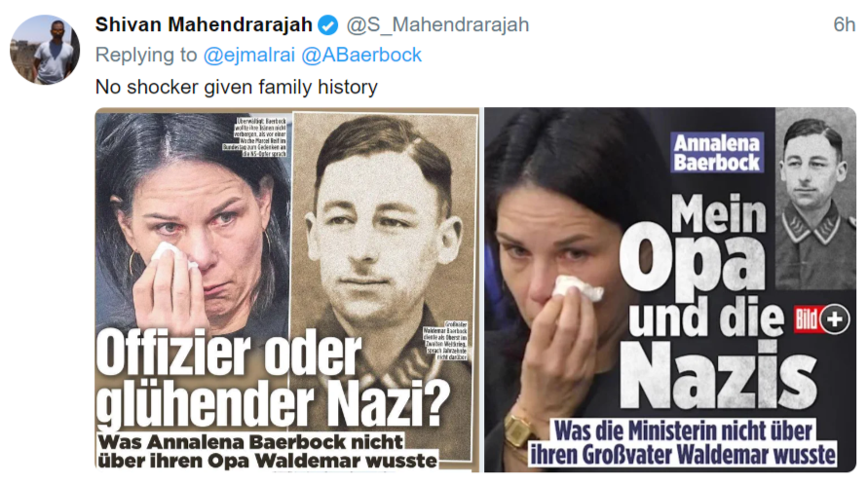The width and height of the screenshot is (868, 485).
Task: Click the 'Replying to' label
Action: coord(146,55)
